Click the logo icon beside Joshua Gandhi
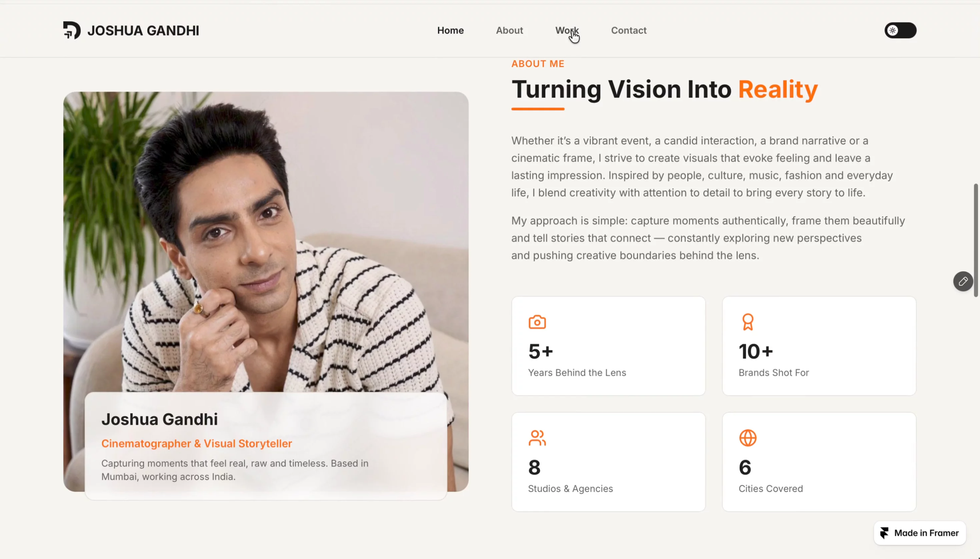Viewport: 980px width, 559px height. (x=72, y=30)
